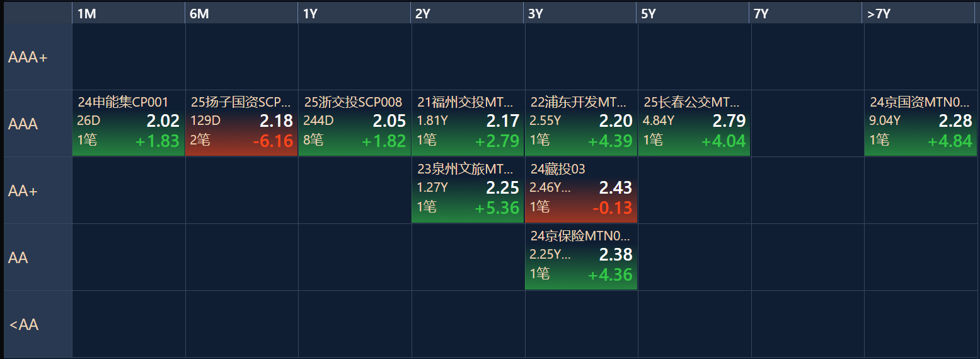The height and width of the screenshot is (359, 980).
Task: Click the 24京国资MTN bond card
Action: point(920,124)
